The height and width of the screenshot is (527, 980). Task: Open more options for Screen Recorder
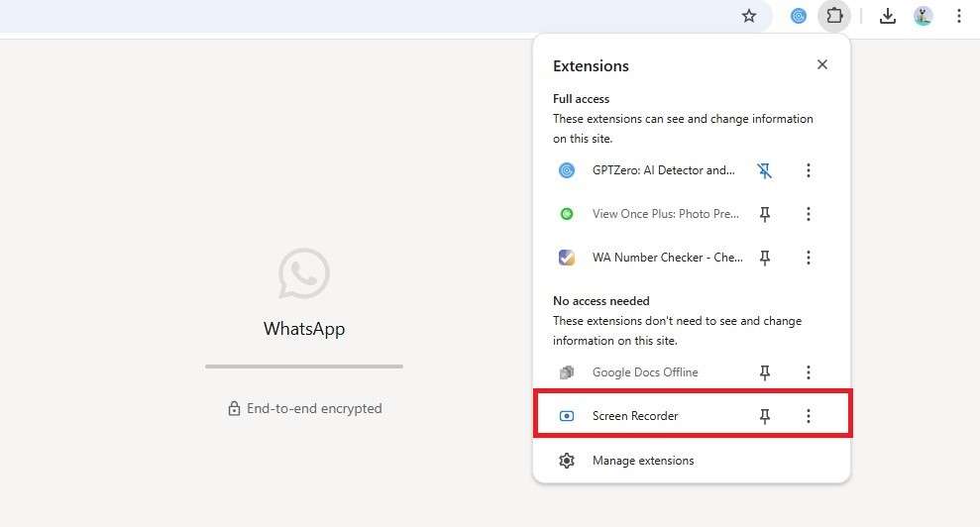click(809, 416)
